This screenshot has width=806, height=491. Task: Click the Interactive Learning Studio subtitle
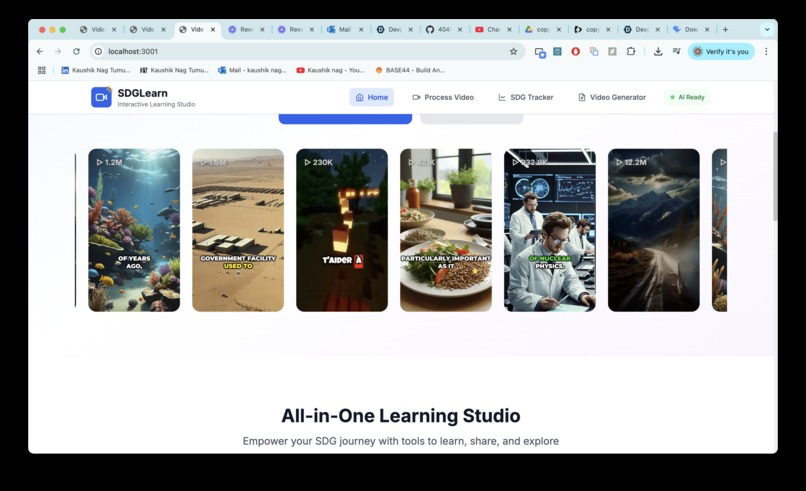(x=156, y=104)
